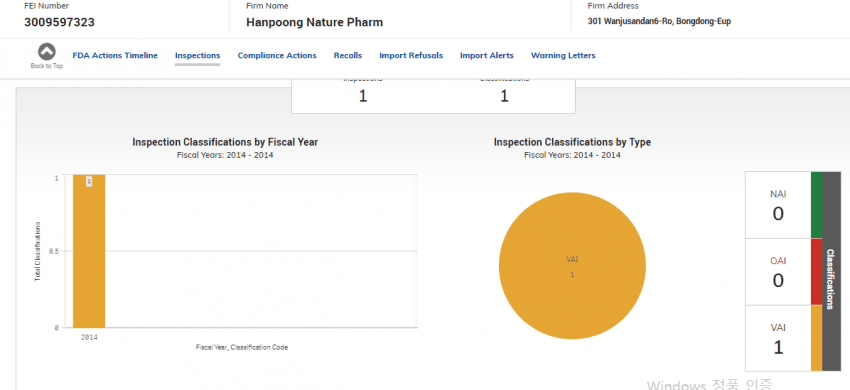The height and width of the screenshot is (390, 850).
Task: Click the Inspection Classifications by Type title
Action: coord(572,142)
